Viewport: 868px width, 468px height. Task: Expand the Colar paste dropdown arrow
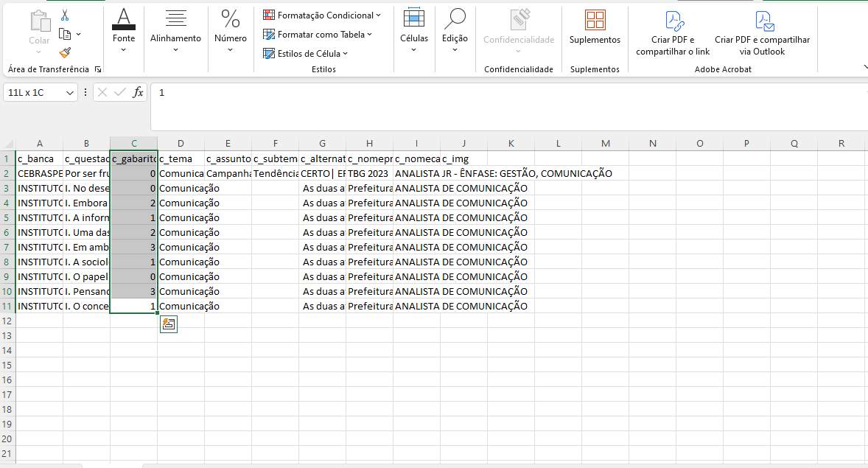click(x=39, y=52)
